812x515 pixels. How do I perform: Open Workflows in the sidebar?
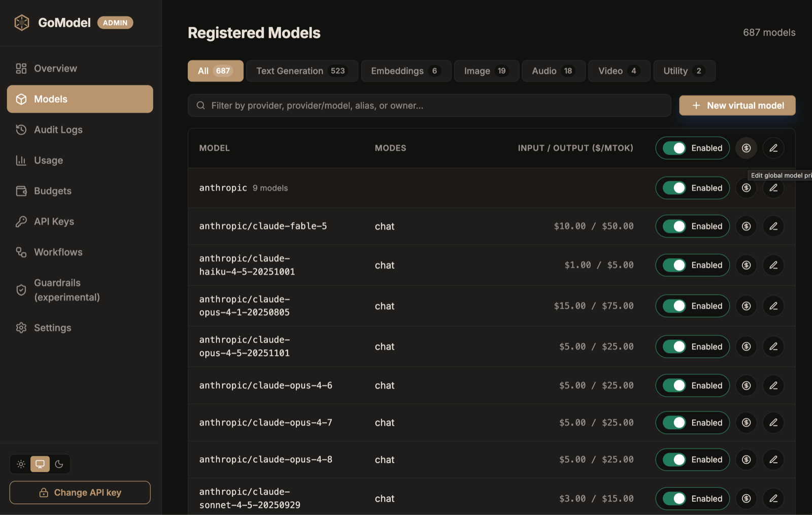[80, 252]
